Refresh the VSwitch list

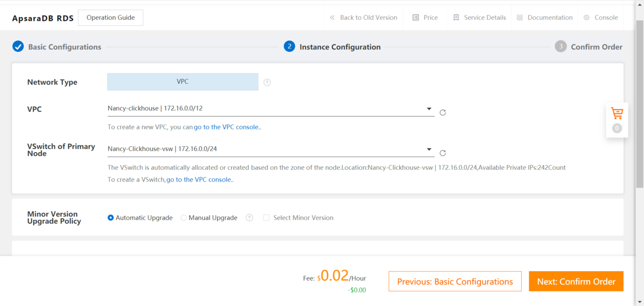pyautogui.click(x=443, y=153)
